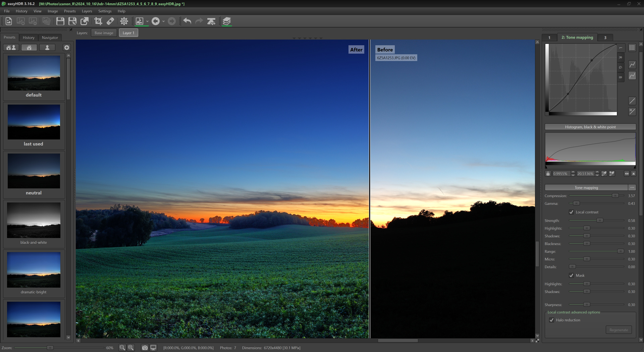This screenshot has width=644, height=352.
Task: Select linear-segment curve mode icon
Action: (632, 64)
